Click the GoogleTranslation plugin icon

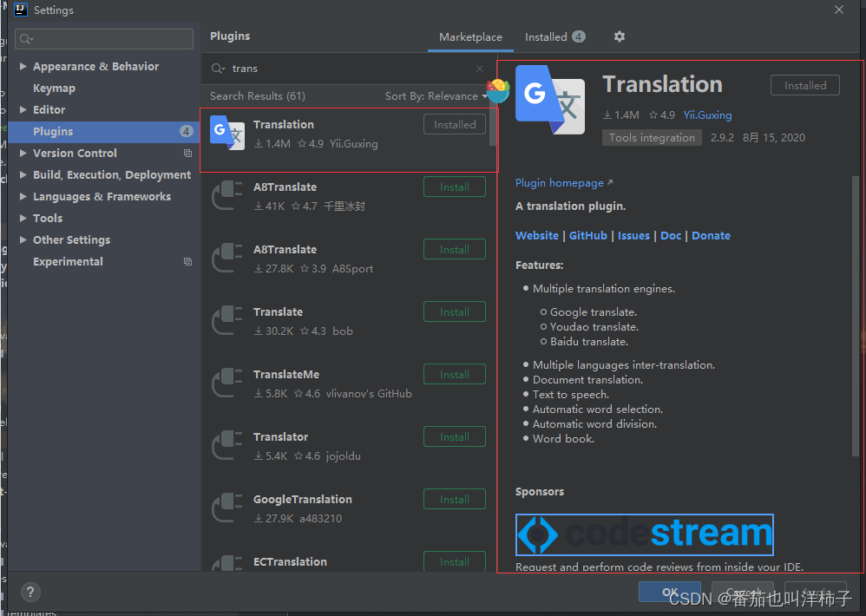[x=227, y=508]
